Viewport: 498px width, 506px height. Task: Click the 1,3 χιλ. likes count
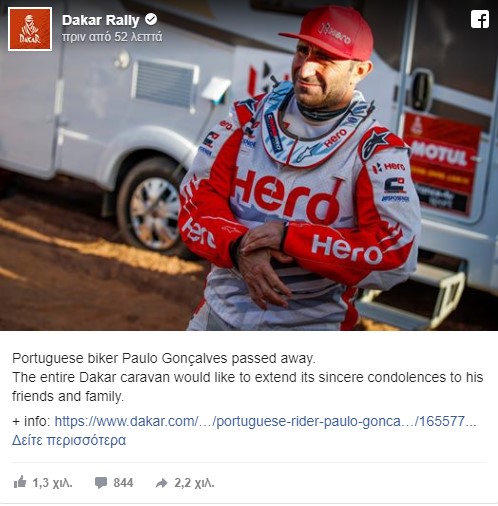(52, 483)
